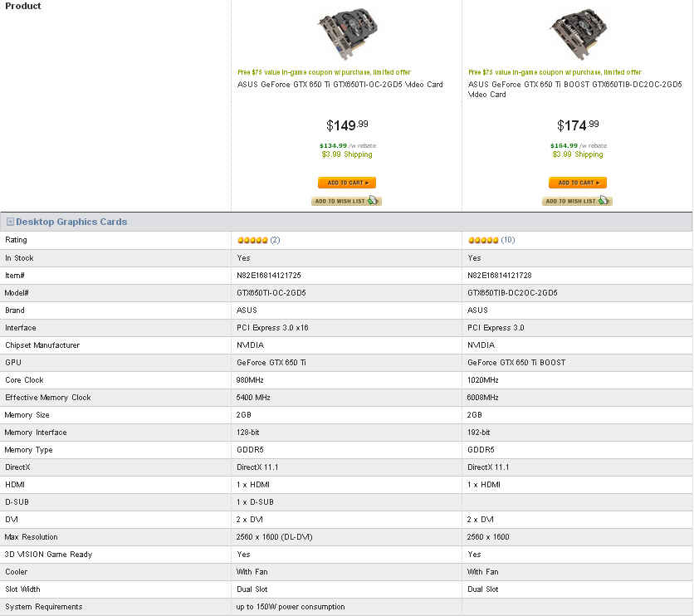Click $3.99 Shipping under the $149.99 card
Image resolution: width=694 pixels, height=616 pixels.
click(x=346, y=154)
